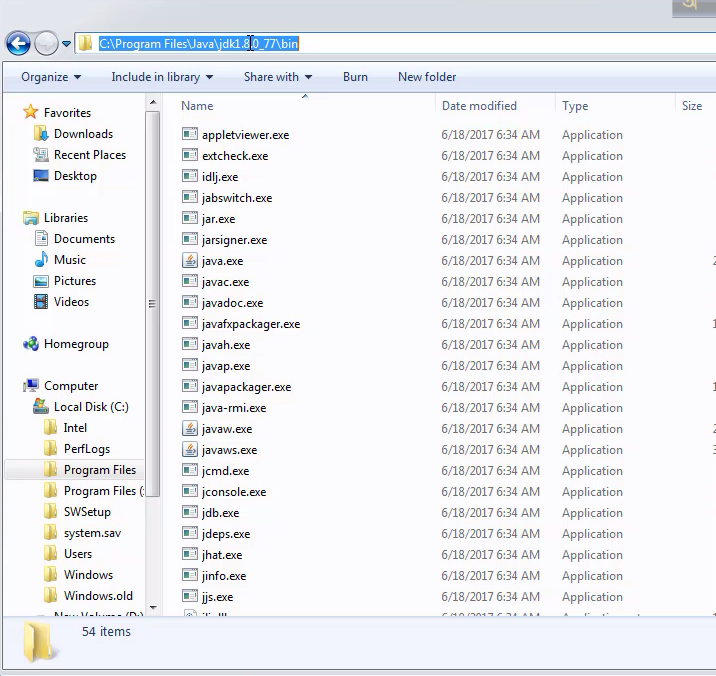This screenshot has height=676, width=716.
Task: Click the javac.exe file icon
Action: [190, 280]
